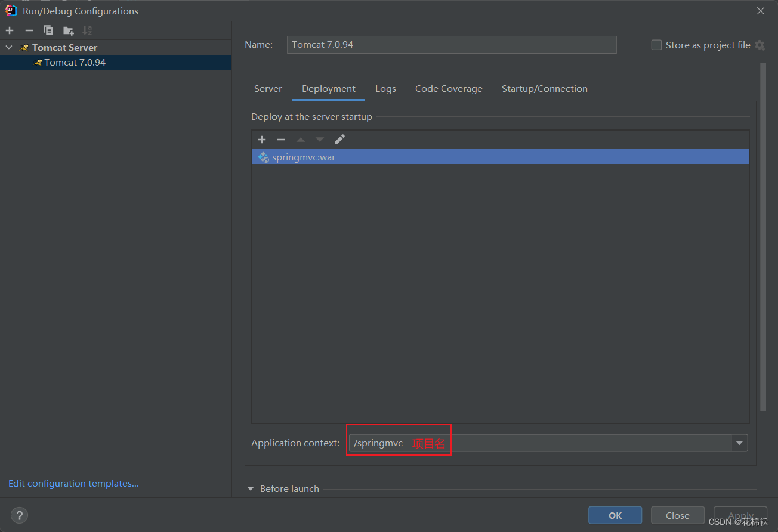Remove selected configuration with minus icon

29,30
